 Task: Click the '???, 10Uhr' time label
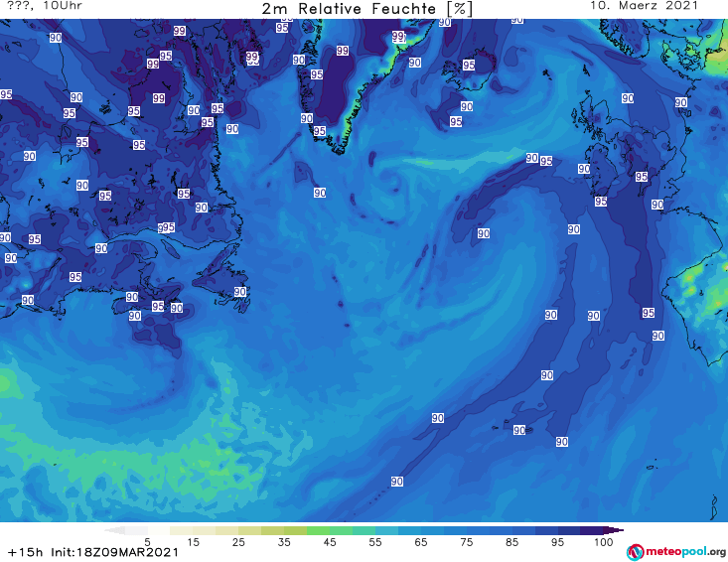click(45, 6)
